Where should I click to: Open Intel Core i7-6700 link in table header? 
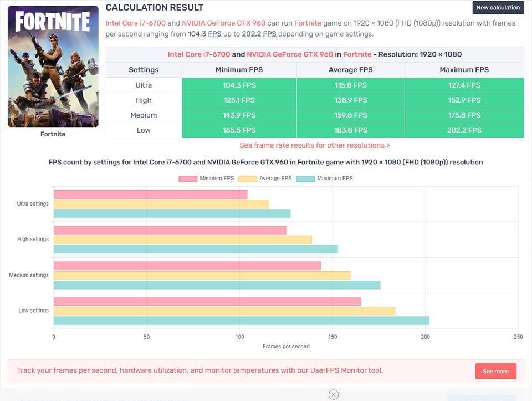coord(199,54)
